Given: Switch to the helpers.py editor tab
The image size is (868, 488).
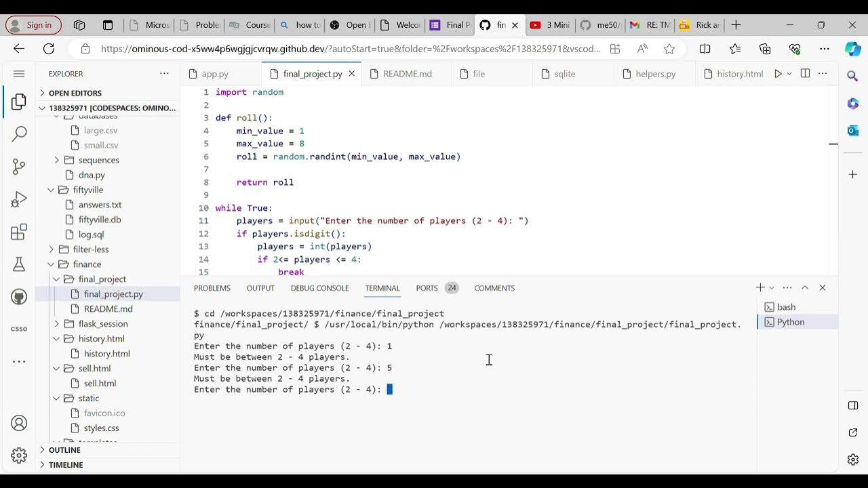Looking at the screenshot, I should pos(655,74).
